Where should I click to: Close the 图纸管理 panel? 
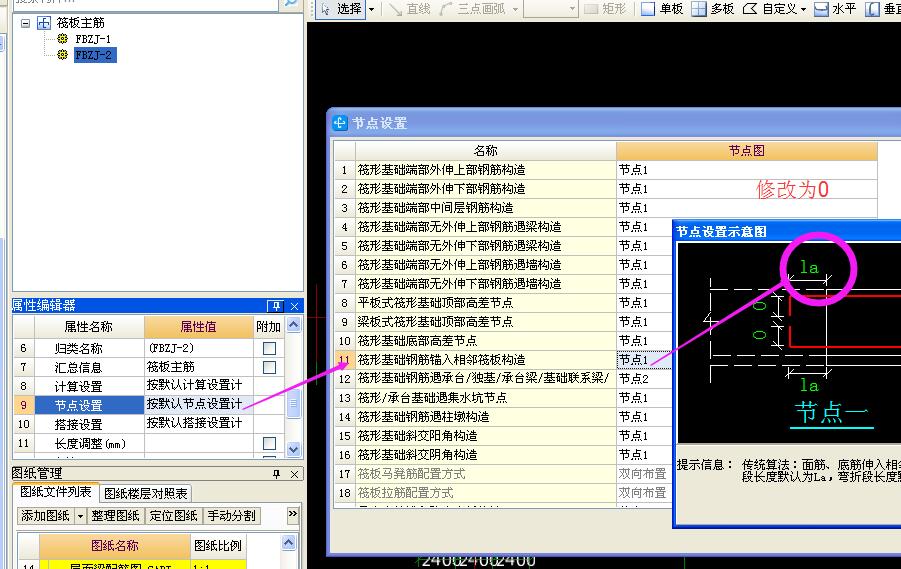pos(294,474)
